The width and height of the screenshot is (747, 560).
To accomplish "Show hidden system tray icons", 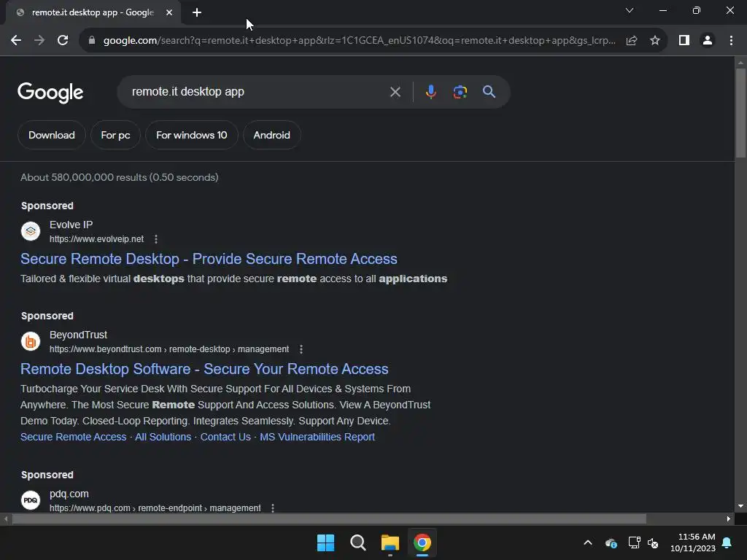I will [588, 542].
